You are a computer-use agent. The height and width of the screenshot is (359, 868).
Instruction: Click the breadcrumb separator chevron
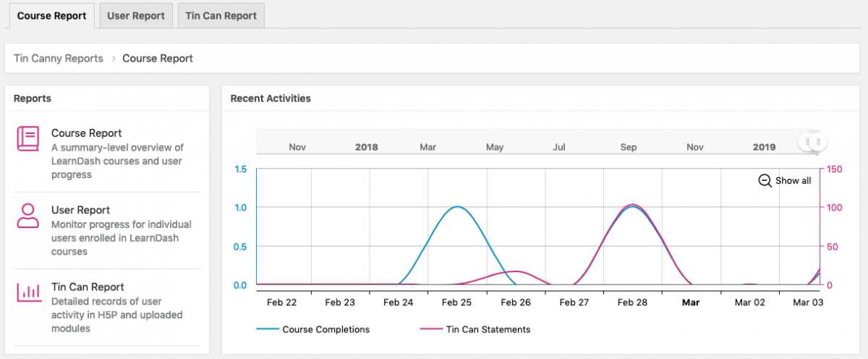coord(114,59)
